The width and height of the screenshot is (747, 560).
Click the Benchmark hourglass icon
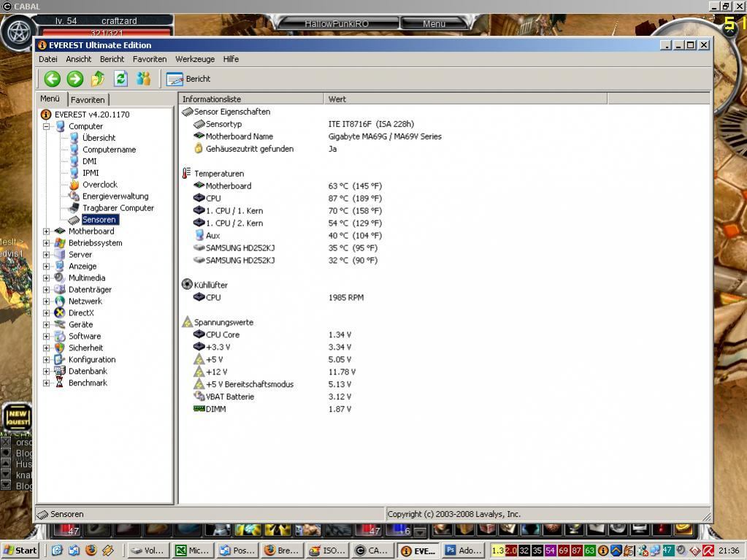60,383
